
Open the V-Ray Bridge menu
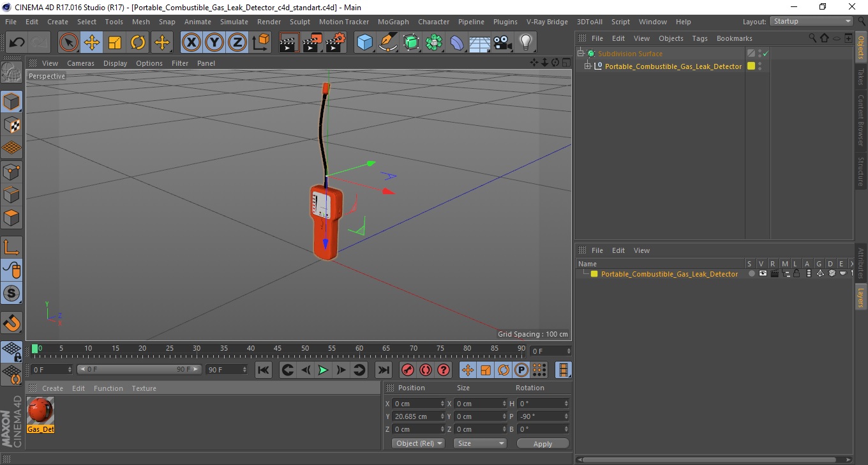click(547, 22)
